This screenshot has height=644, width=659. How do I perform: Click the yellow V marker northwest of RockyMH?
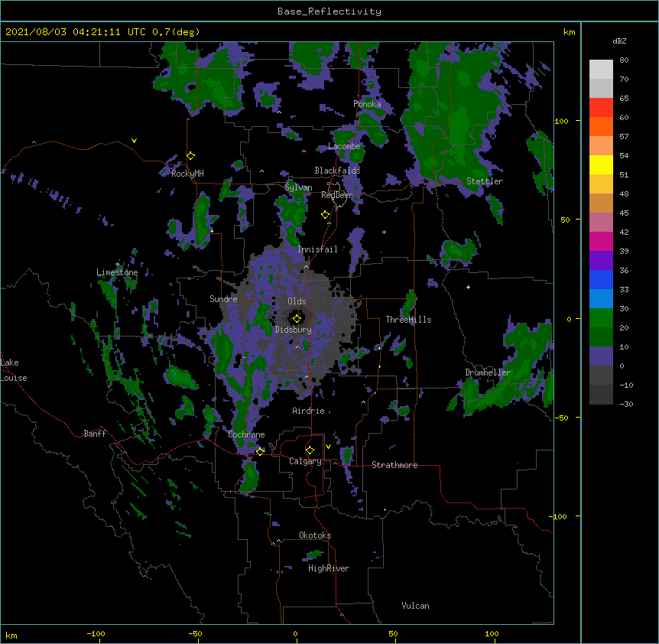coord(134,141)
